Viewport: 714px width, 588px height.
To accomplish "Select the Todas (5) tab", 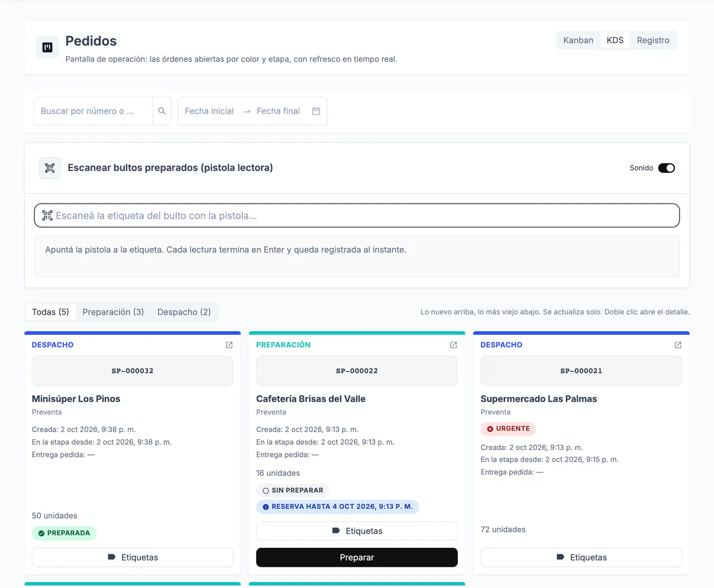I will pos(51,312).
